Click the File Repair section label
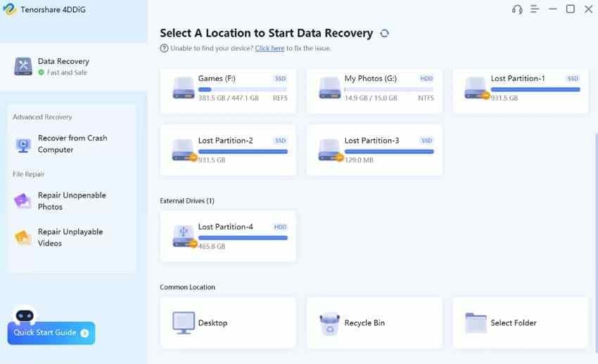Screen dimensions: 598x364 point(29,174)
